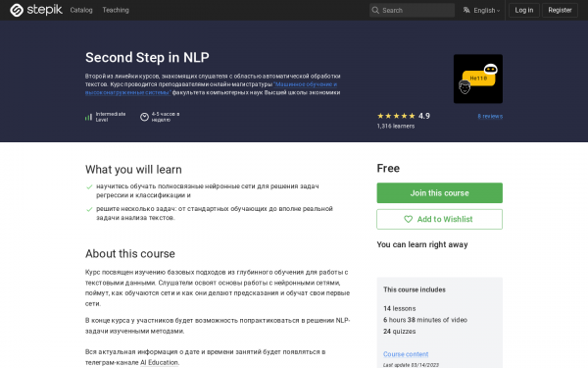The width and height of the screenshot is (588, 368).
Task: Click "6 hours 38 minutes of video" text
Action: point(425,320)
